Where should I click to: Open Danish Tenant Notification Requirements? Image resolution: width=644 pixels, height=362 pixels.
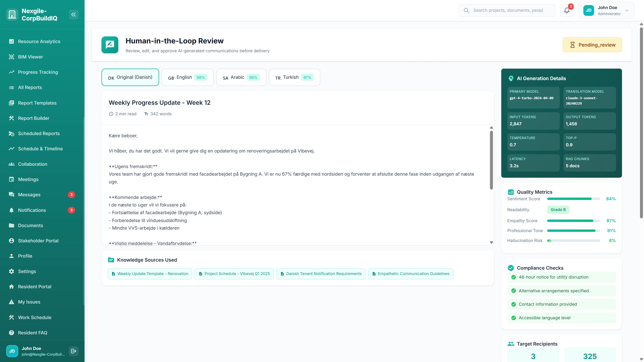click(321, 274)
